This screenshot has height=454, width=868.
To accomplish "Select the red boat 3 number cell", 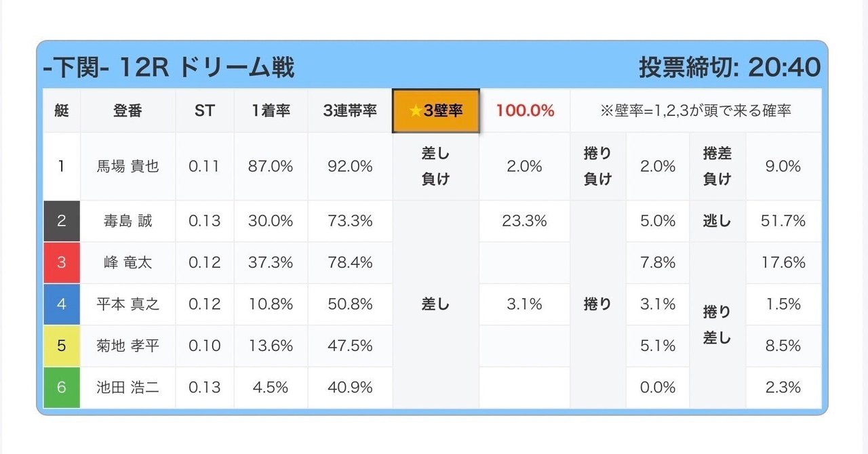I will pos(61,262).
